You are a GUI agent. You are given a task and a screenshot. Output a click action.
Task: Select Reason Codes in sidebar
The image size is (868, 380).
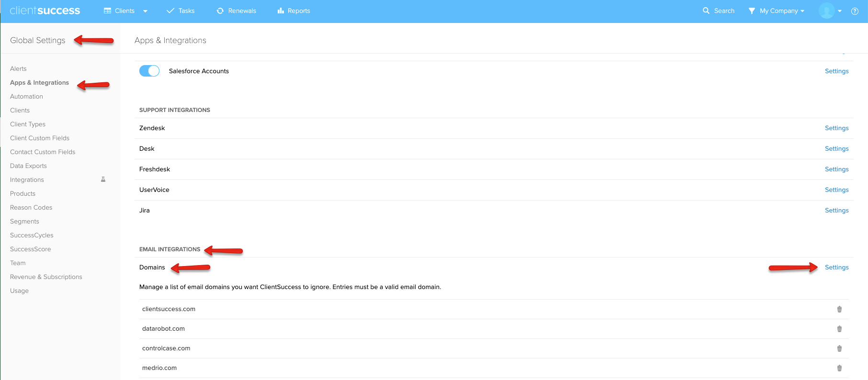pos(31,207)
